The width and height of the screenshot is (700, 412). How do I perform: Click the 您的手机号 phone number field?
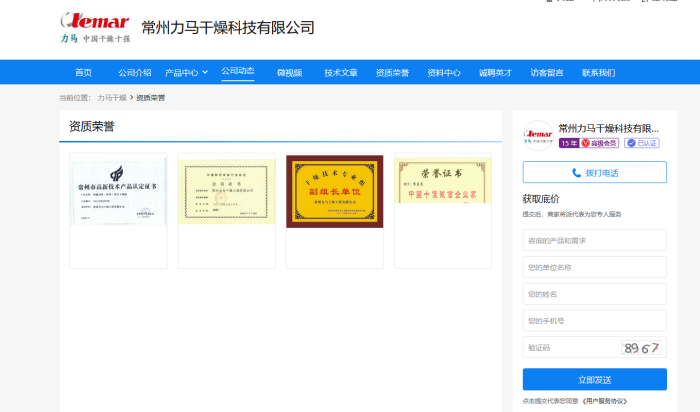[x=594, y=320]
